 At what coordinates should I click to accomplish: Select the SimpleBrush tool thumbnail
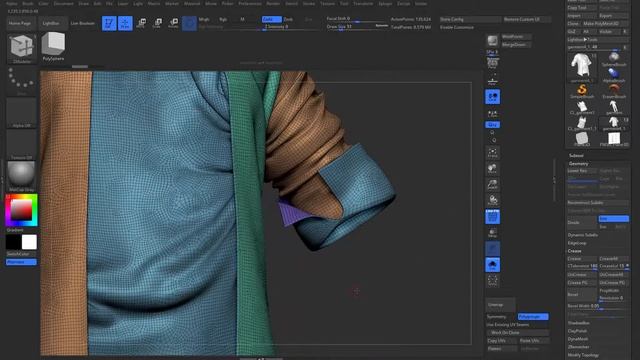[582, 91]
